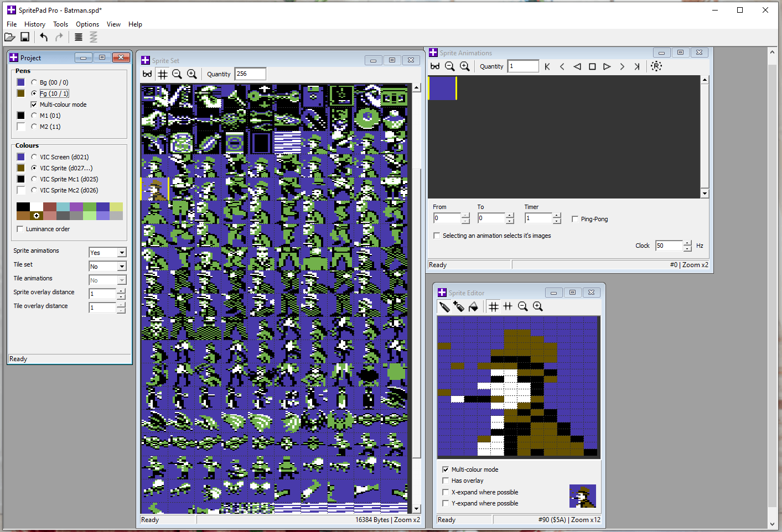The image size is (782, 532).
Task: Click the animation To frame stepper
Action: pos(510,218)
